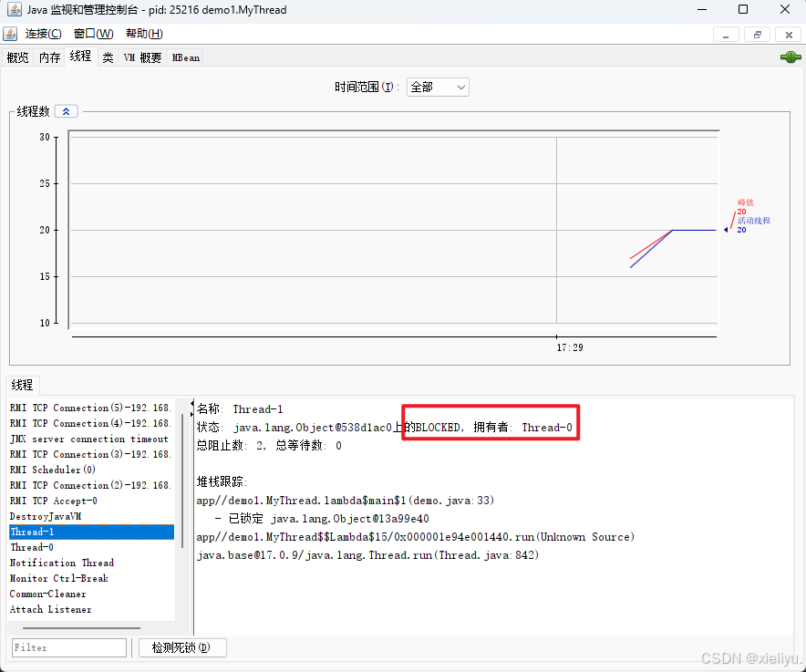
Task: Click the Java icon in the title bar
Action: coord(14,9)
